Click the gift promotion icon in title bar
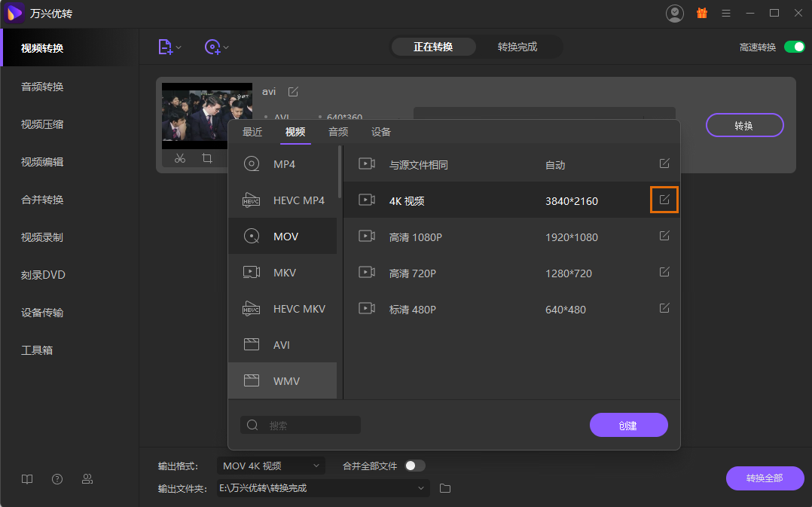The image size is (812, 507). (x=702, y=13)
